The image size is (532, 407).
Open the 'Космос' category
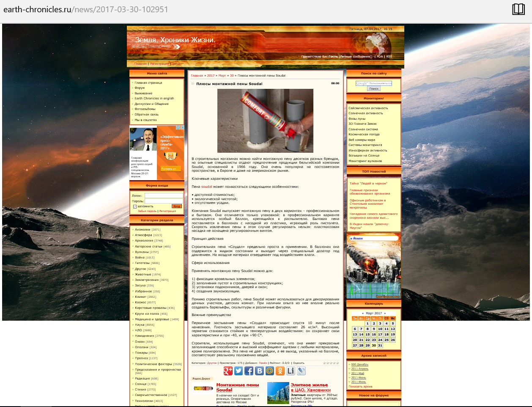(x=140, y=302)
